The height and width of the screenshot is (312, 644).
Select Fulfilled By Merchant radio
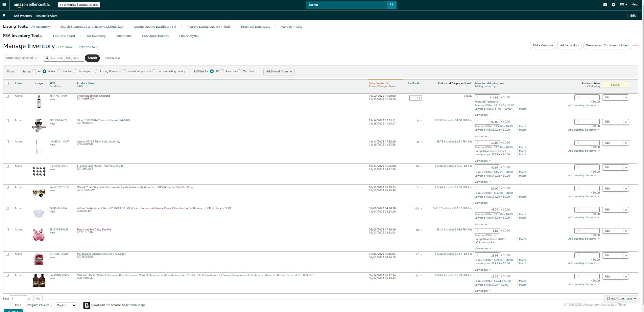pyautogui.click(x=239, y=71)
